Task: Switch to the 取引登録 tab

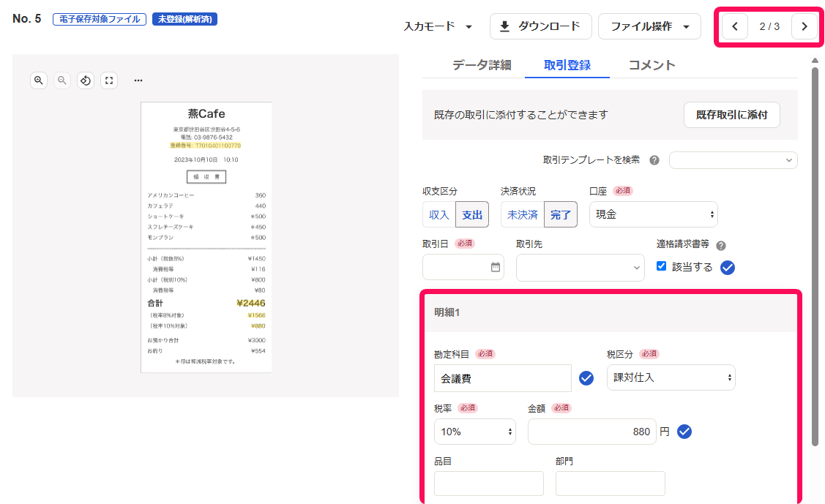Action: (x=567, y=65)
